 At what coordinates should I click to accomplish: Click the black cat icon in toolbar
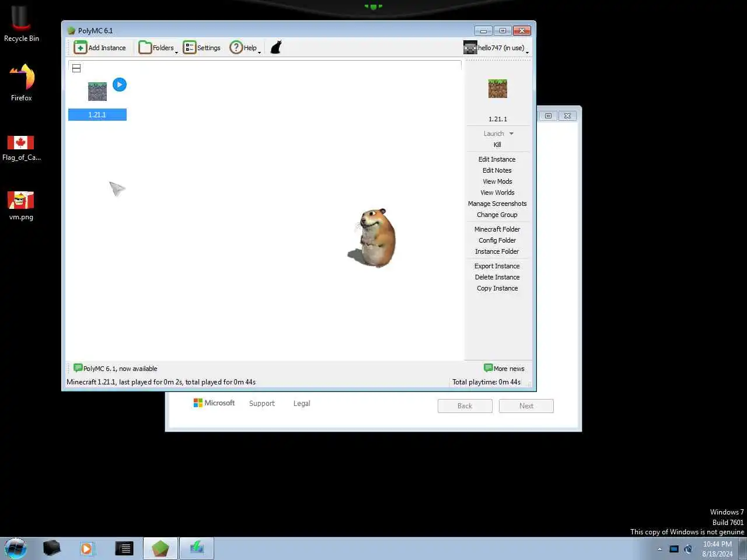tap(276, 48)
